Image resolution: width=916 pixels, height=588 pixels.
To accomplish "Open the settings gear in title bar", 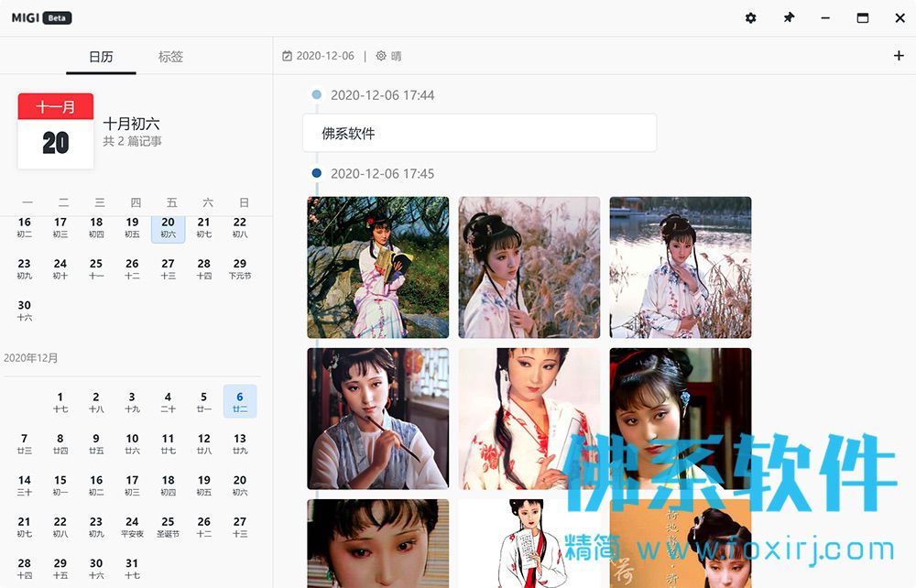I will (751, 18).
